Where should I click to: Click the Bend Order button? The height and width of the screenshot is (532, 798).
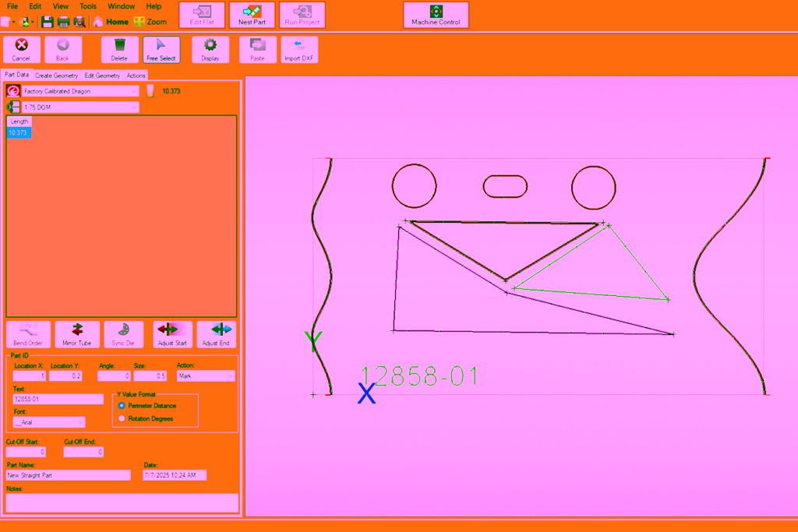coord(28,334)
